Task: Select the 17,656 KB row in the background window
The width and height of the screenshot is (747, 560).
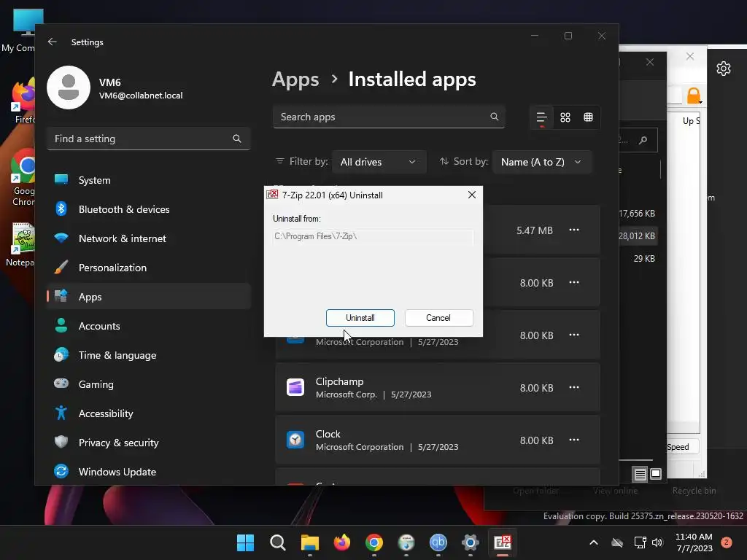Action: click(637, 214)
